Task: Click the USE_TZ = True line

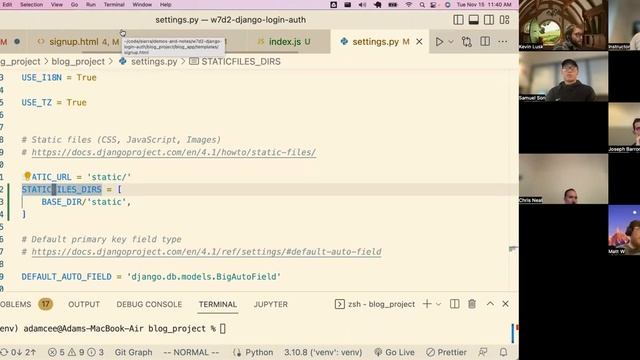Action: [x=54, y=102]
